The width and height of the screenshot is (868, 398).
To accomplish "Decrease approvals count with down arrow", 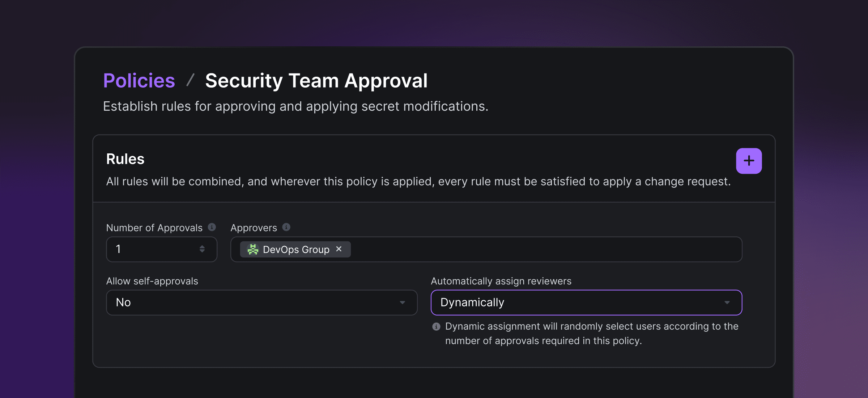I will [x=202, y=251].
